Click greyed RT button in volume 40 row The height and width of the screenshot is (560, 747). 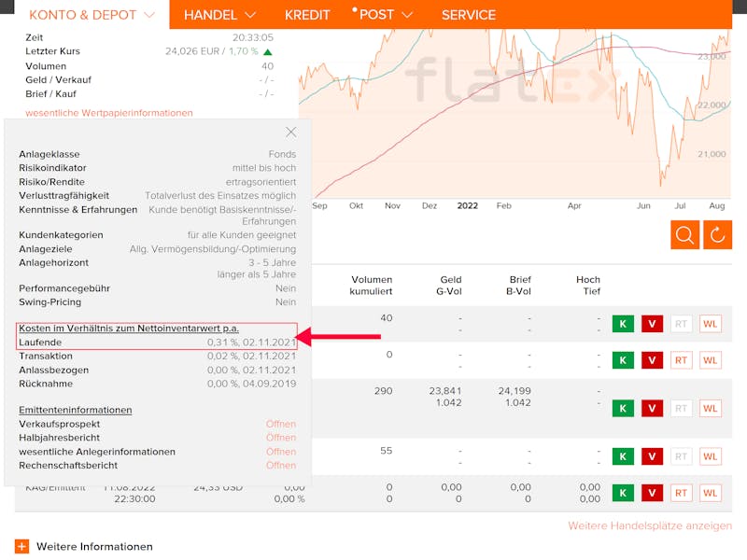click(x=681, y=324)
